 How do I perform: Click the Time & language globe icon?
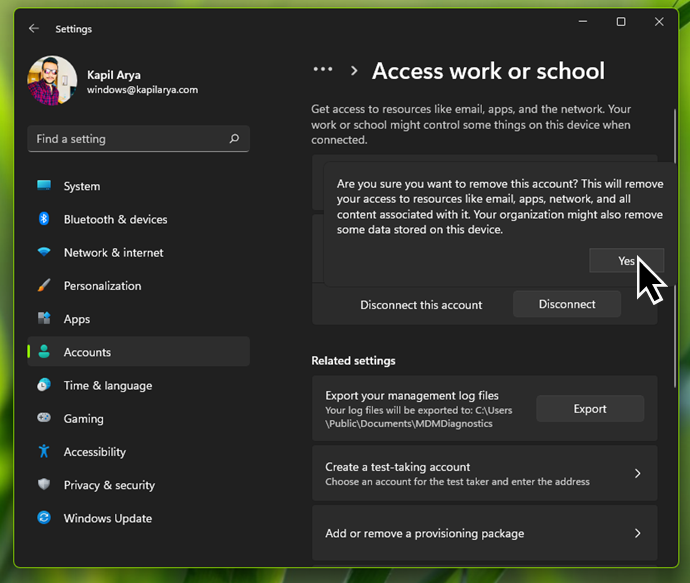pyautogui.click(x=44, y=385)
